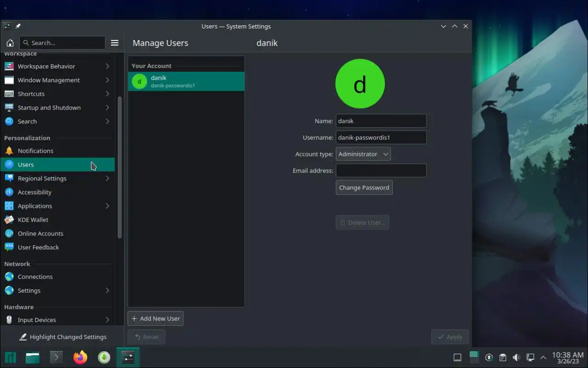
Task: Click the Connections globe icon
Action: pos(9,277)
